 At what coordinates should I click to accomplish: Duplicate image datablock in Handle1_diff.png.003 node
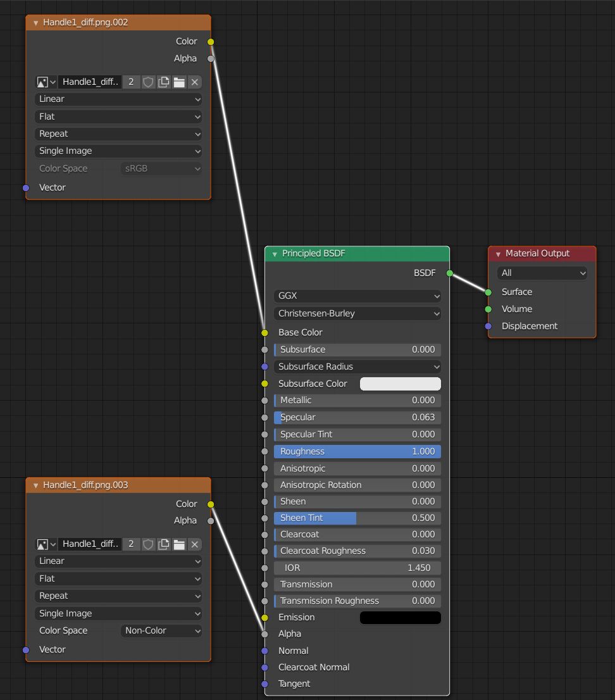coord(164,544)
